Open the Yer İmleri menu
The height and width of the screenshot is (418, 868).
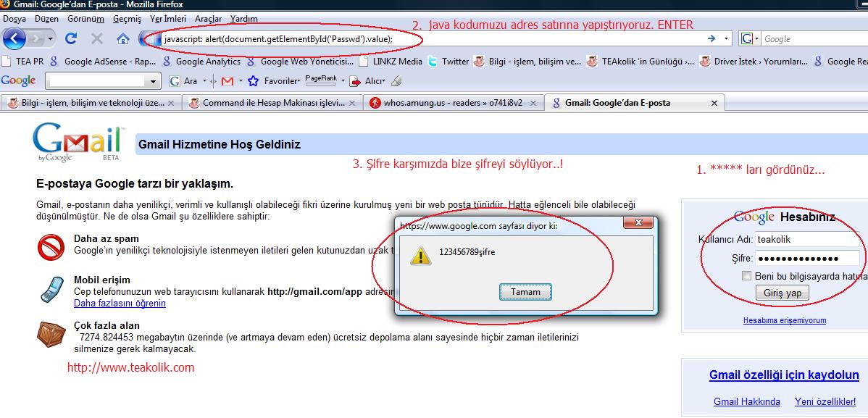pyautogui.click(x=168, y=19)
